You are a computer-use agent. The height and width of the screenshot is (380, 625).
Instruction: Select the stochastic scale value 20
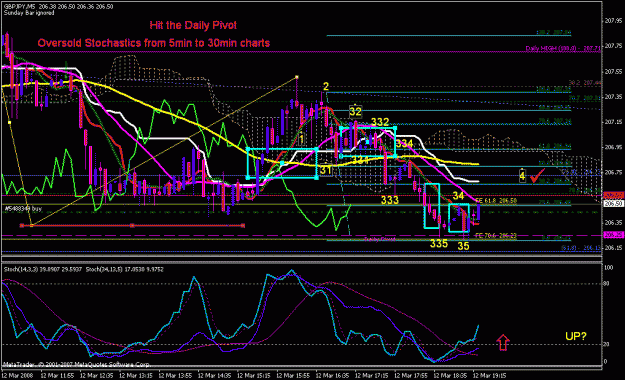[607, 344]
